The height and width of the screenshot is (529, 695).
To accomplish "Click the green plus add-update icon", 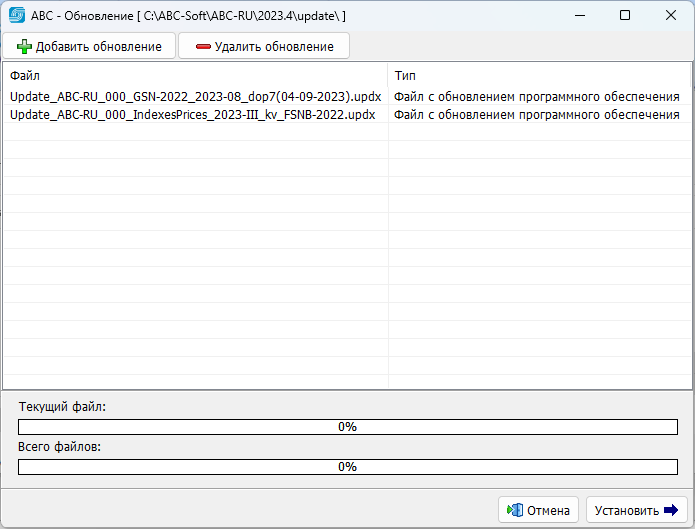I will (24, 47).
